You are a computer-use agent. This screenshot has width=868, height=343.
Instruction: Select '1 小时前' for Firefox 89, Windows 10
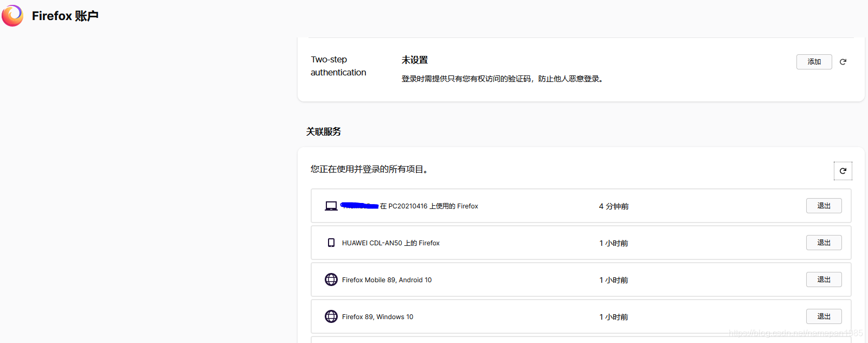(614, 317)
